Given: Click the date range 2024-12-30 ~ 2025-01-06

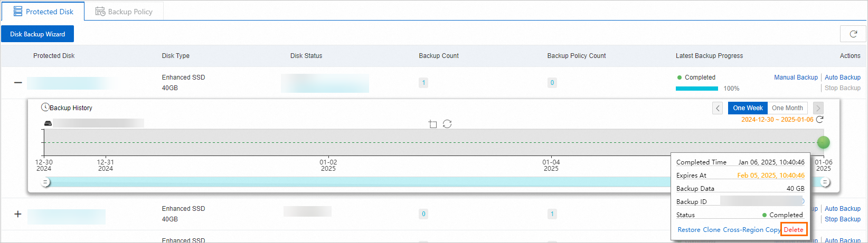Looking at the screenshot, I should [777, 120].
